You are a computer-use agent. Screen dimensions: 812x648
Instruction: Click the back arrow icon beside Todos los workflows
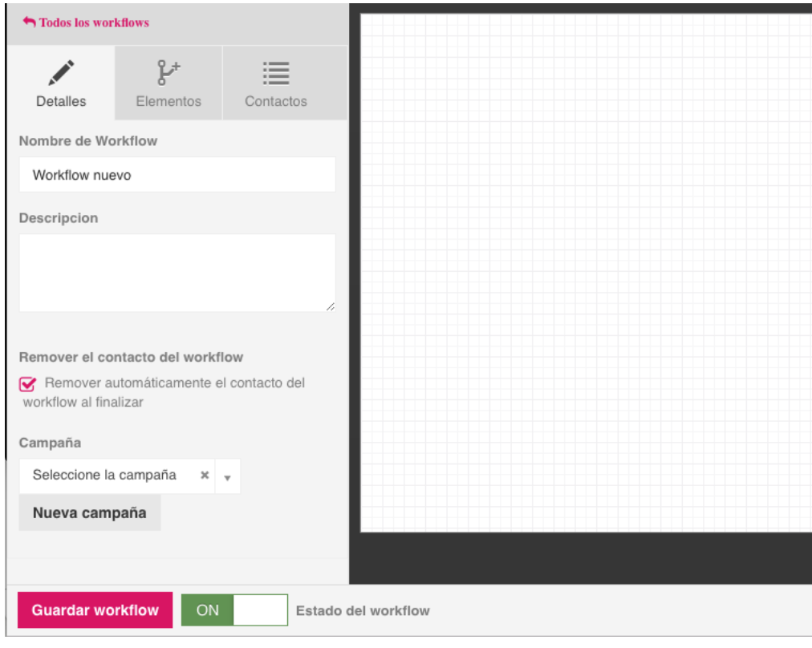pyautogui.click(x=29, y=22)
